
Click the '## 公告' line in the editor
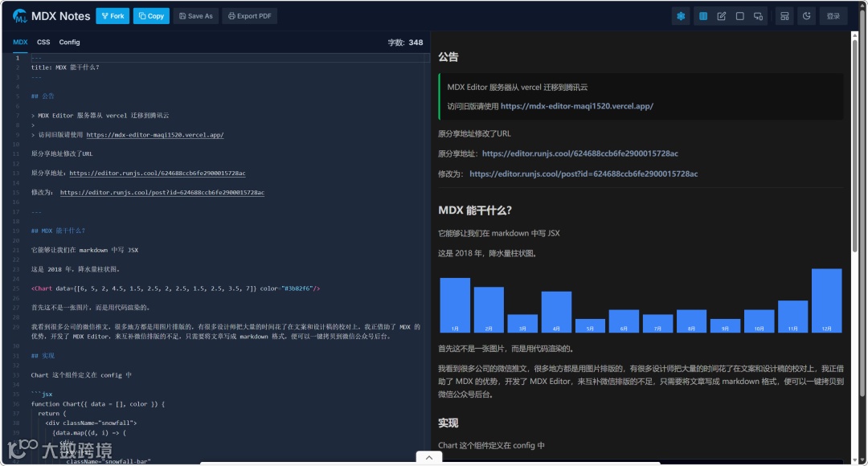(x=43, y=96)
